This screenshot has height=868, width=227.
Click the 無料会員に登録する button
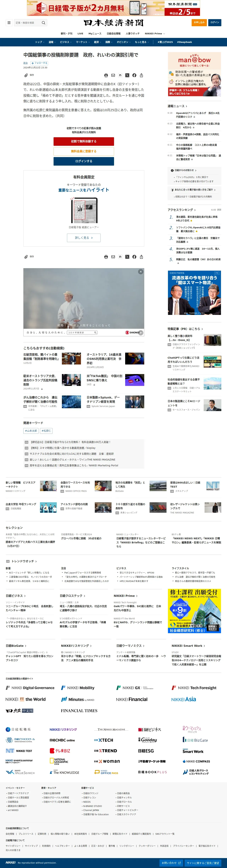pyautogui.click(x=84, y=151)
